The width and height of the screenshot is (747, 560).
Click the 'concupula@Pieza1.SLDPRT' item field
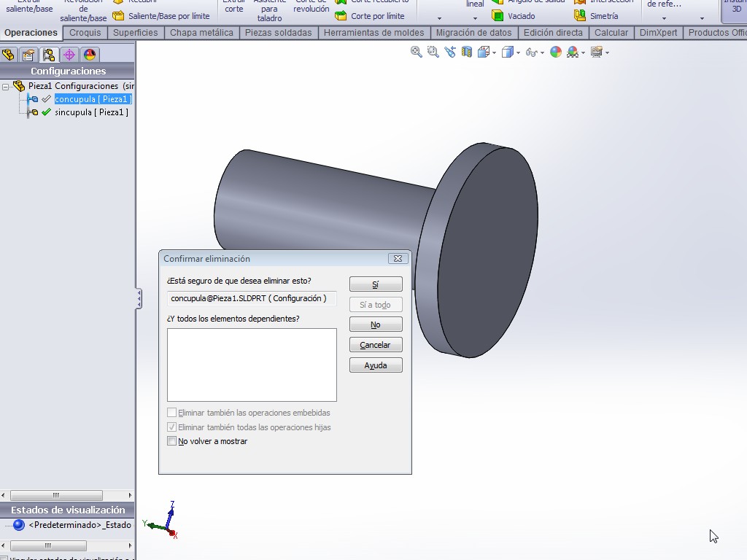click(252, 298)
